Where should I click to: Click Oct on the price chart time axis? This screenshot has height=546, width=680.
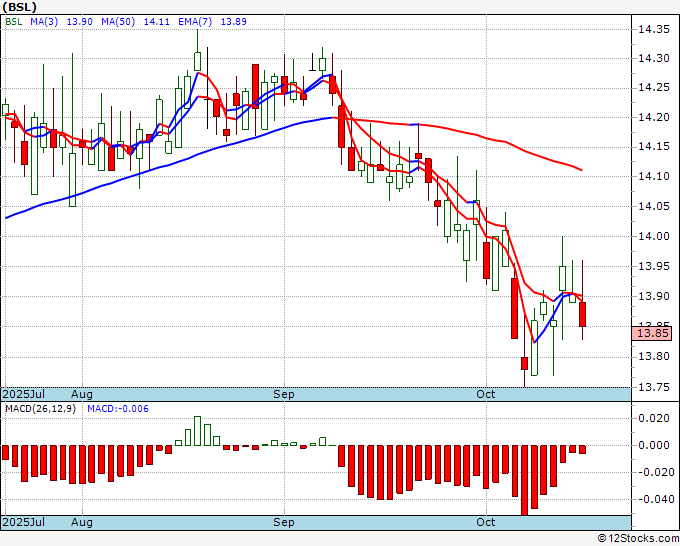tap(486, 394)
